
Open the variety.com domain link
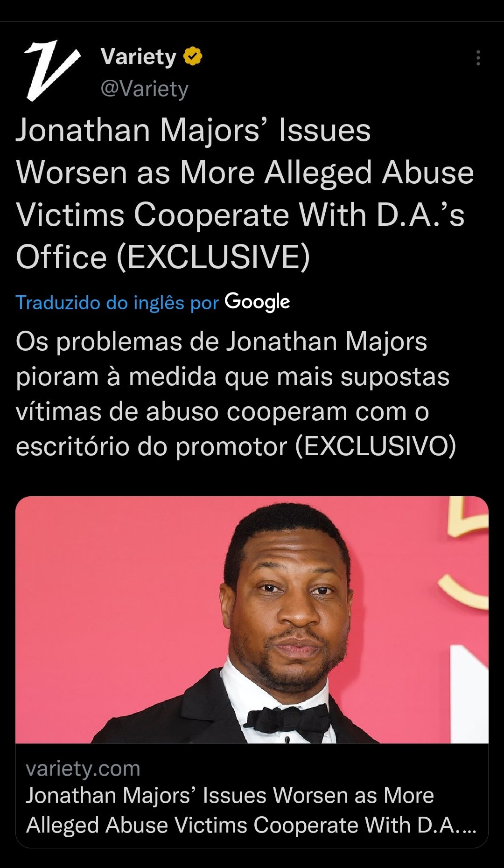83,769
